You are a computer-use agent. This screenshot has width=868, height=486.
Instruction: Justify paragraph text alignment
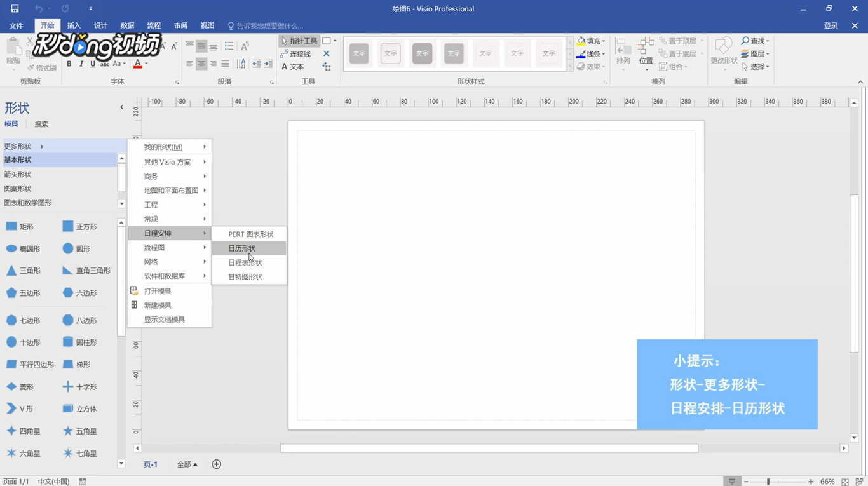(x=225, y=64)
